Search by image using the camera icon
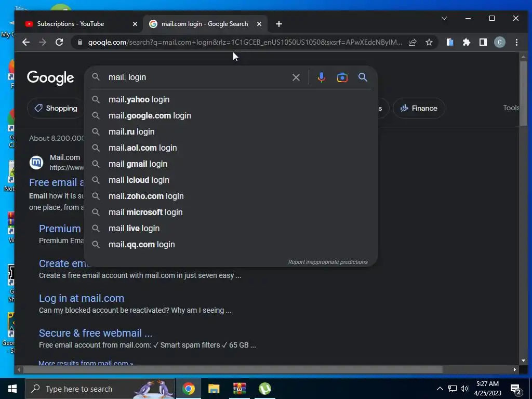The width and height of the screenshot is (532, 399). [x=342, y=77]
